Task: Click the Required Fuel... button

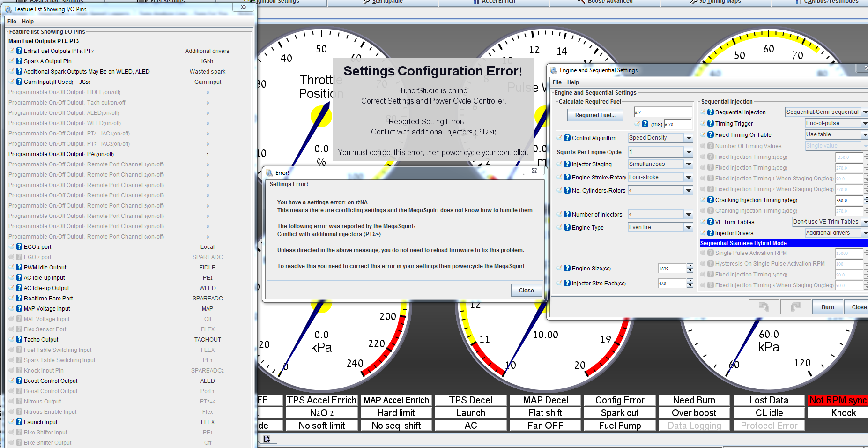Action: click(595, 115)
